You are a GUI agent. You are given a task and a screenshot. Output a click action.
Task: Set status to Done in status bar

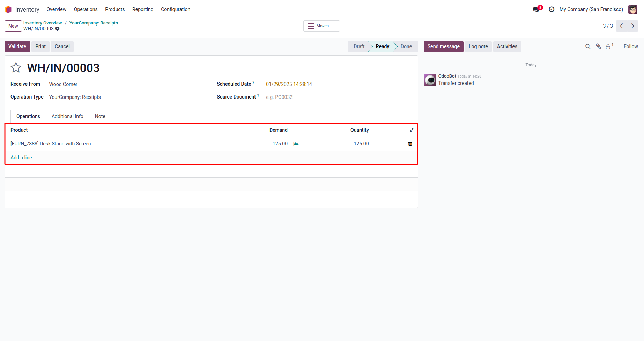406,46
